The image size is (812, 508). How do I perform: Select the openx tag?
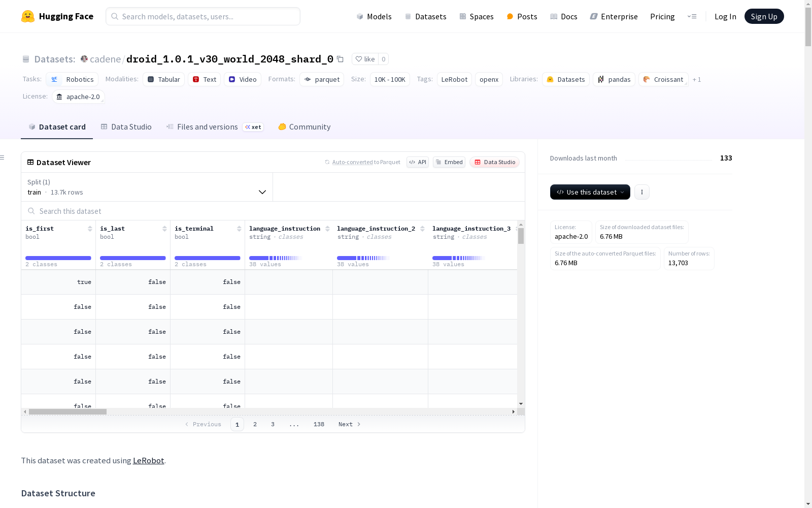coord(489,79)
